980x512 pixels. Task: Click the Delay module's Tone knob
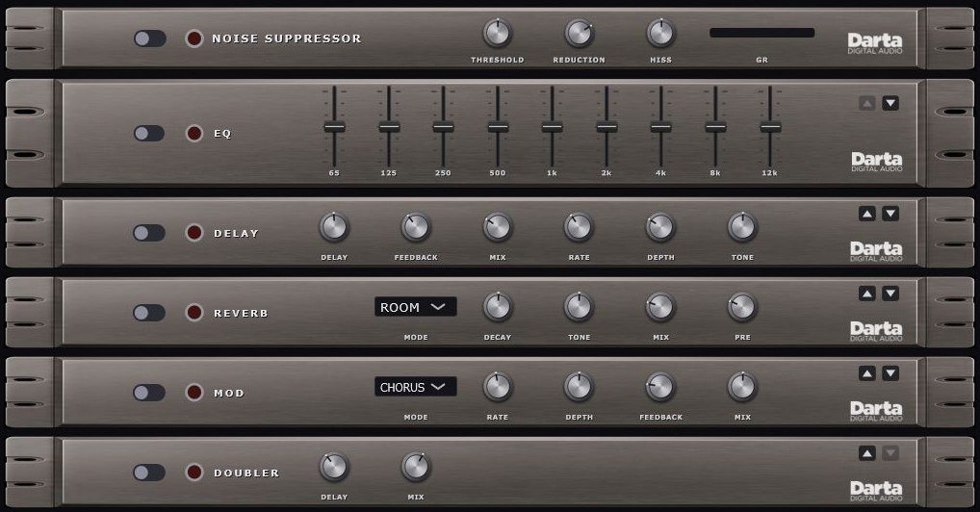coord(742,227)
